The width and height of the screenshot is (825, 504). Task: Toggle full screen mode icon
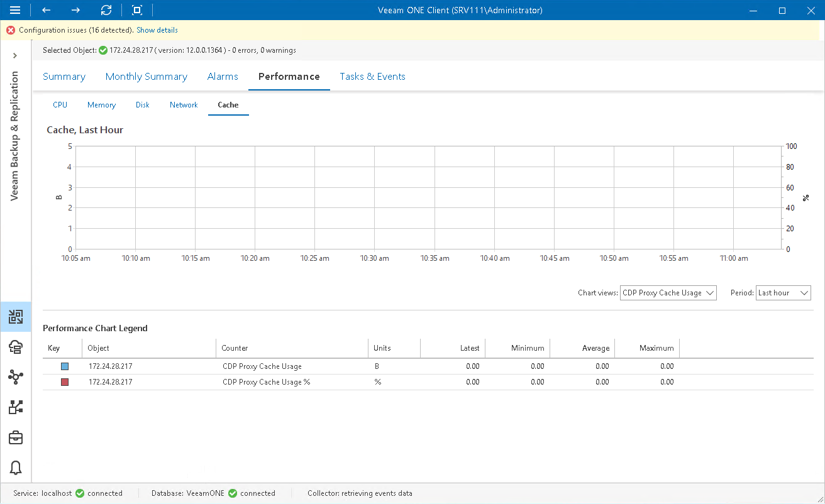137,10
